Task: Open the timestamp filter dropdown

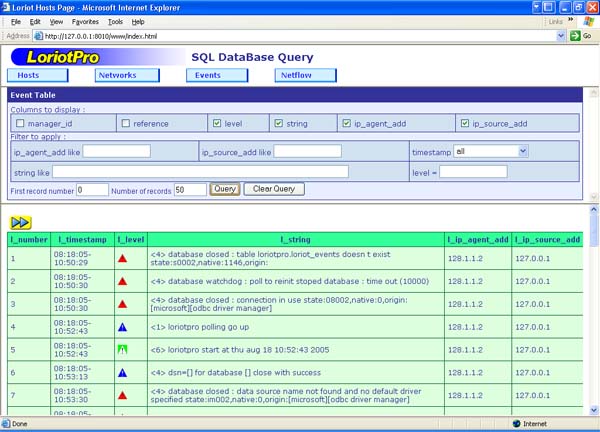Action: pos(523,151)
